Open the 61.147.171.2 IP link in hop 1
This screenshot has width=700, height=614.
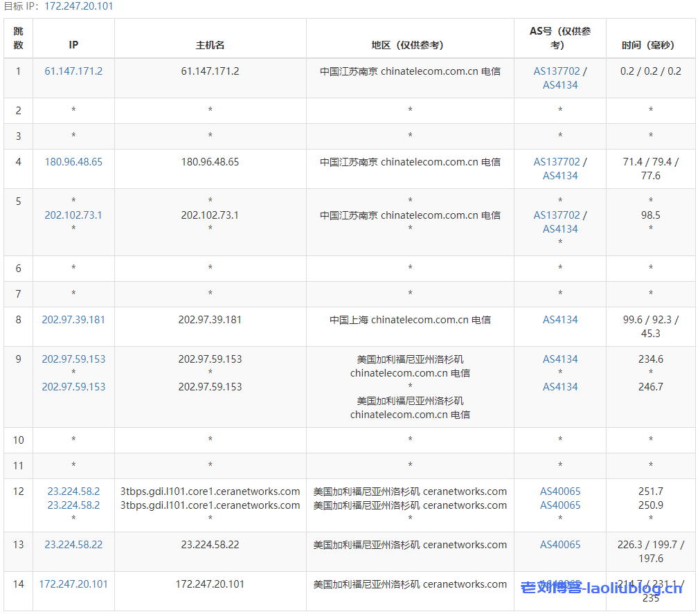tap(73, 71)
